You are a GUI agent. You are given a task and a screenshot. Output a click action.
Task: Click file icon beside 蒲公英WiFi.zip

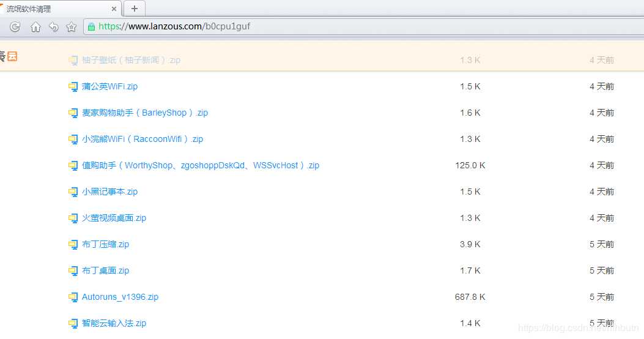click(73, 87)
